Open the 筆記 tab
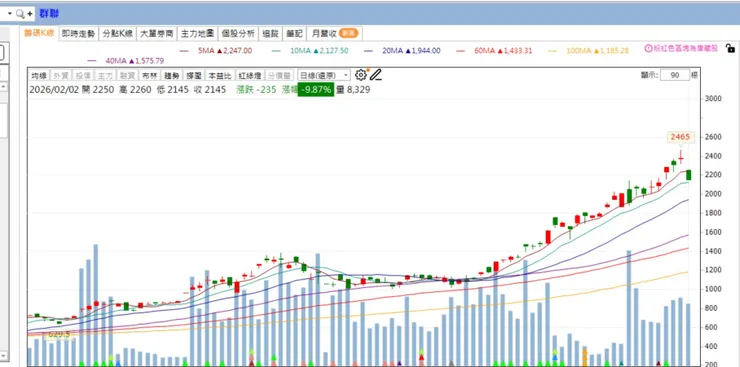This screenshot has width=740, height=367. 294,33
